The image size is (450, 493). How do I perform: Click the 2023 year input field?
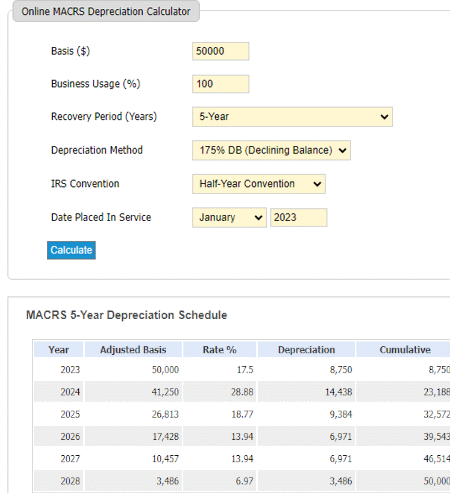pyautogui.click(x=299, y=218)
